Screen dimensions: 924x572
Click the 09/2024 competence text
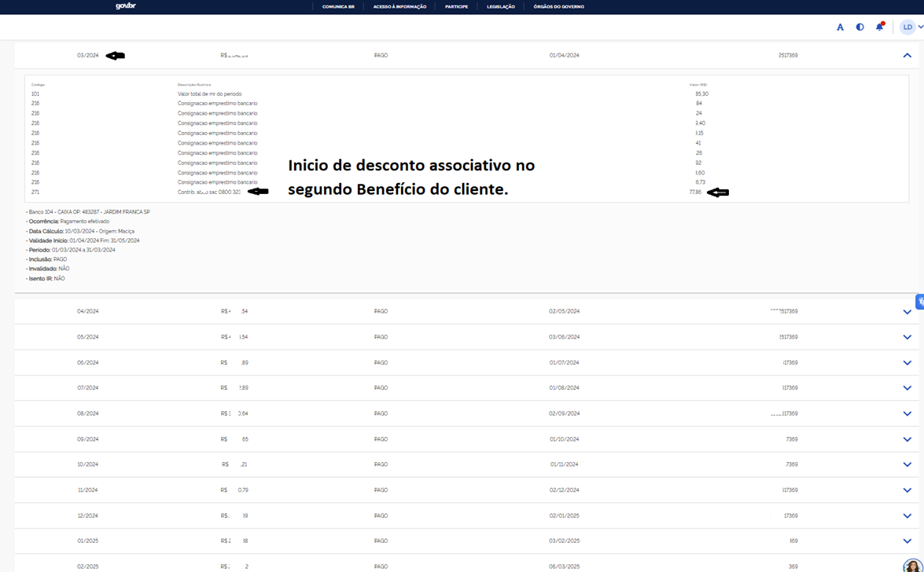(x=88, y=439)
